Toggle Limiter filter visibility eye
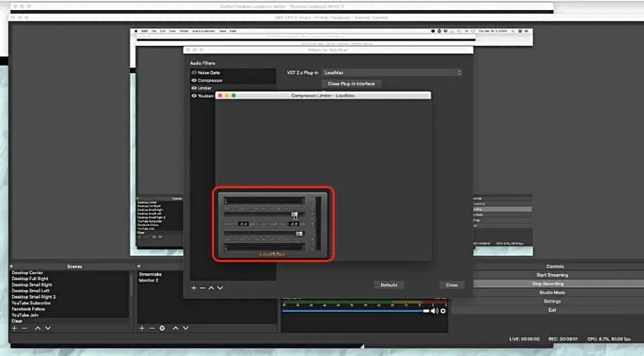This screenshot has height=356, width=644. [x=194, y=88]
